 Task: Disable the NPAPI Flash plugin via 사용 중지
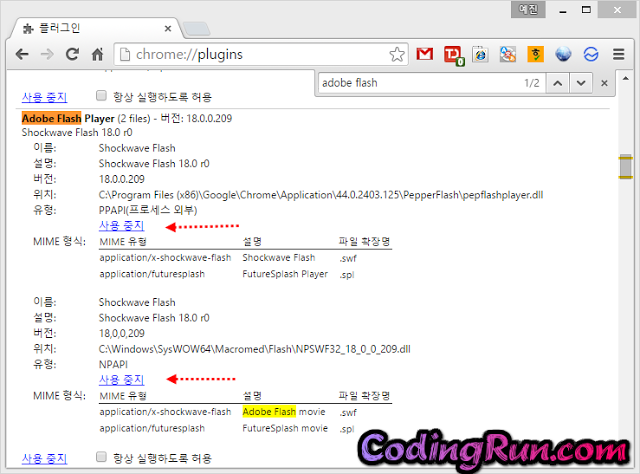coord(122,380)
